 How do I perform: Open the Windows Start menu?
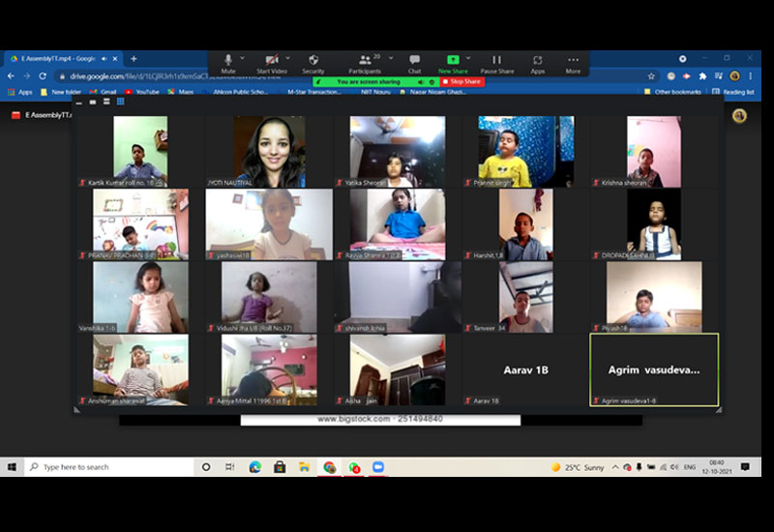(x=13, y=467)
